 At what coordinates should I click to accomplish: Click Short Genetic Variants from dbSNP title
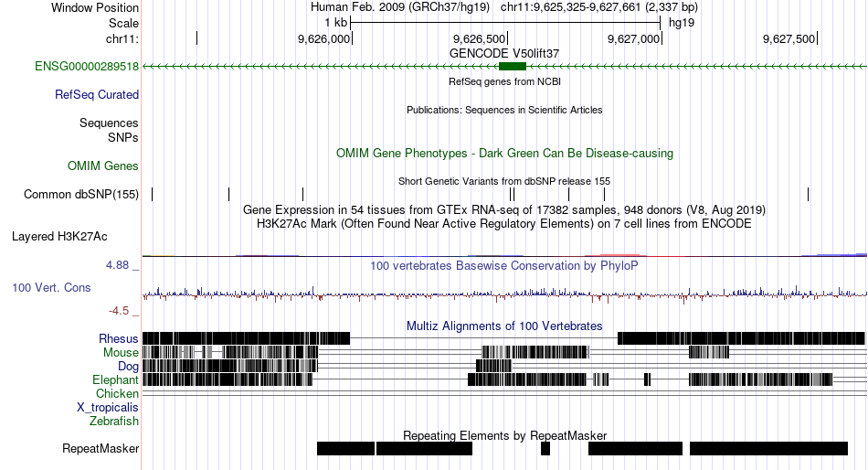504,181
